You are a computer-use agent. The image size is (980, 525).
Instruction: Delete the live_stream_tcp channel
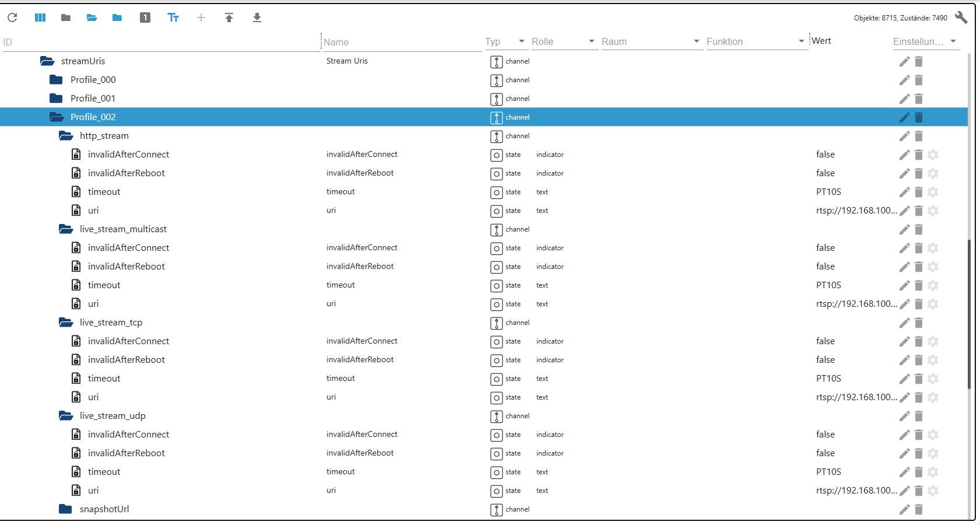[x=919, y=323]
